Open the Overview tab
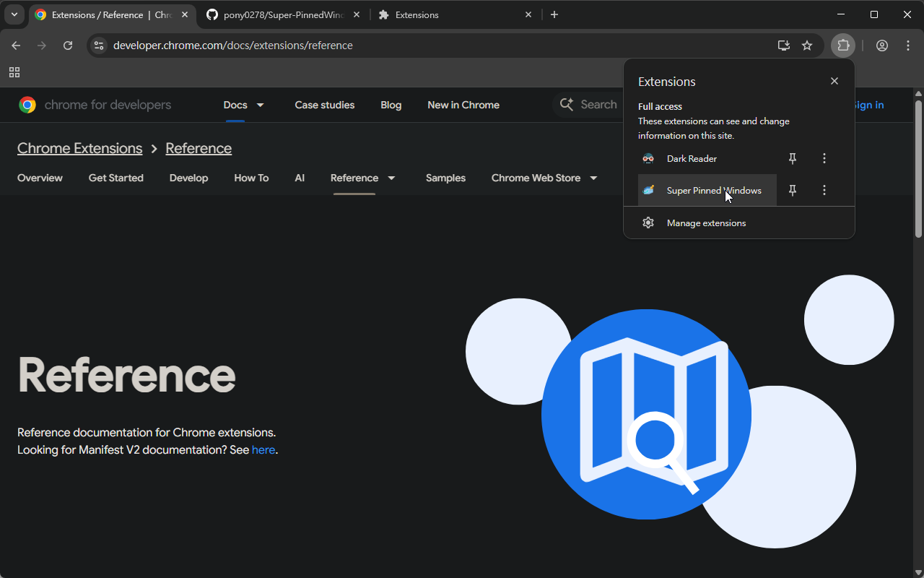The width and height of the screenshot is (924, 578). [40, 178]
